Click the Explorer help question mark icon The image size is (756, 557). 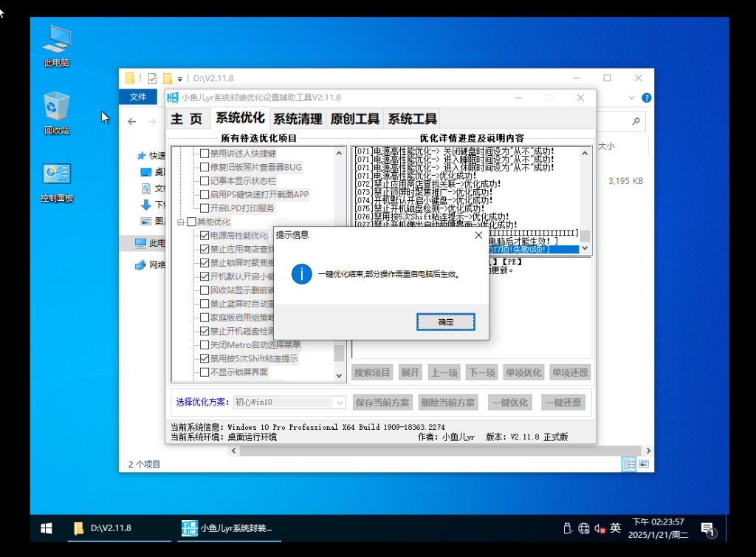(x=646, y=97)
